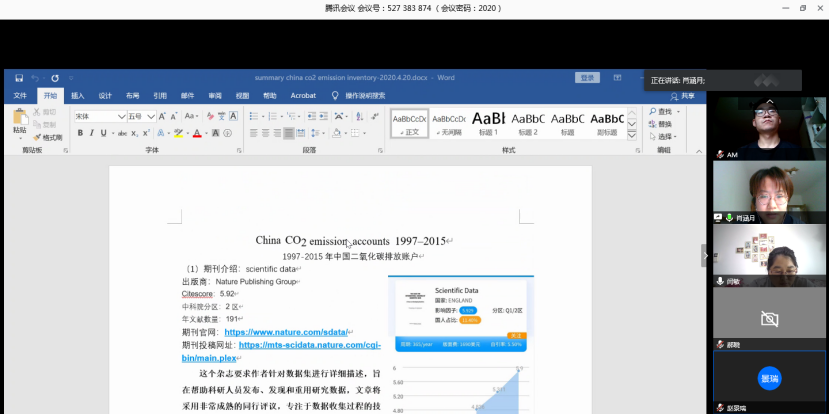Open the Font dialog launcher
Viewport: 830px width, 415px height.
click(x=240, y=151)
